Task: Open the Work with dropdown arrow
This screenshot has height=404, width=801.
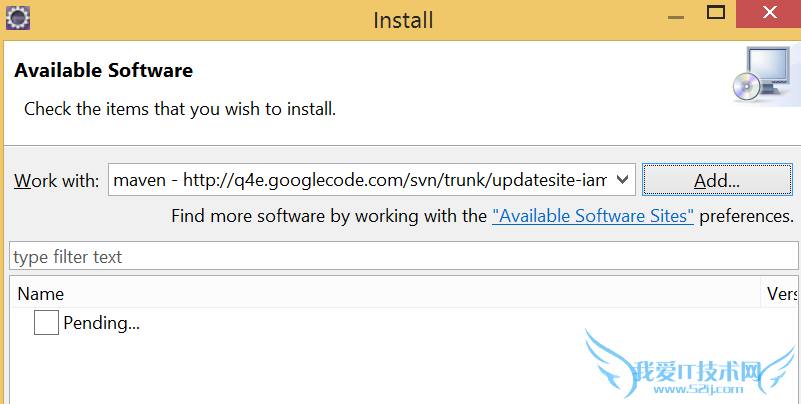Action: (623, 180)
